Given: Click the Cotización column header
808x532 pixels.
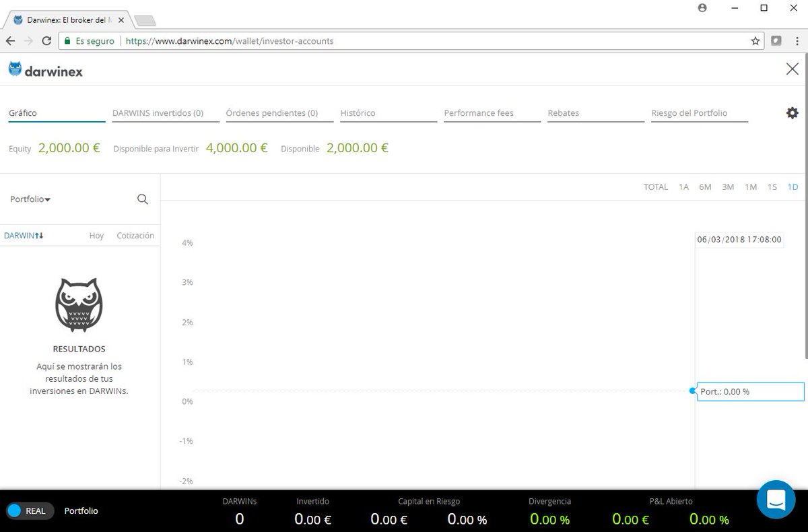Looking at the screenshot, I should (135, 236).
